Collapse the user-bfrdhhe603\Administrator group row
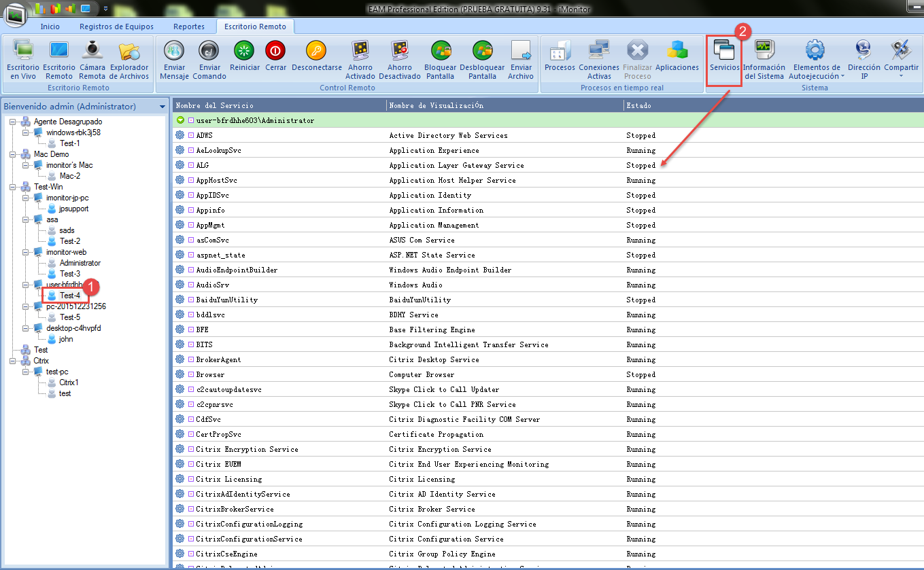 (180, 120)
